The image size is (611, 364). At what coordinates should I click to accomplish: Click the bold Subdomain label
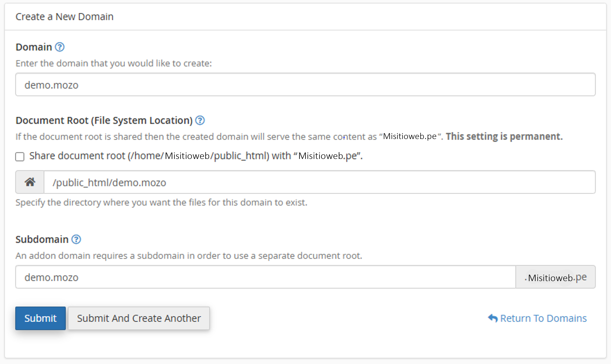pyautogui.click(x=42, y=239)
